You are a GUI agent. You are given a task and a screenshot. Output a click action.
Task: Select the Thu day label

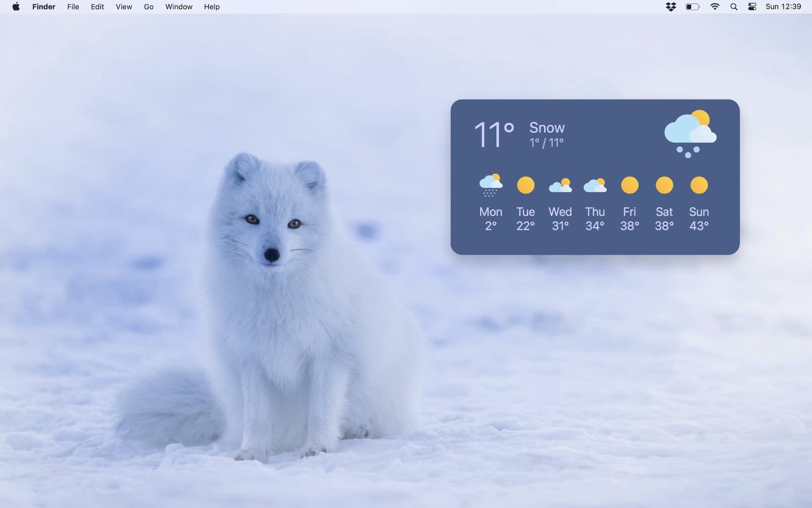pos(595,212)
